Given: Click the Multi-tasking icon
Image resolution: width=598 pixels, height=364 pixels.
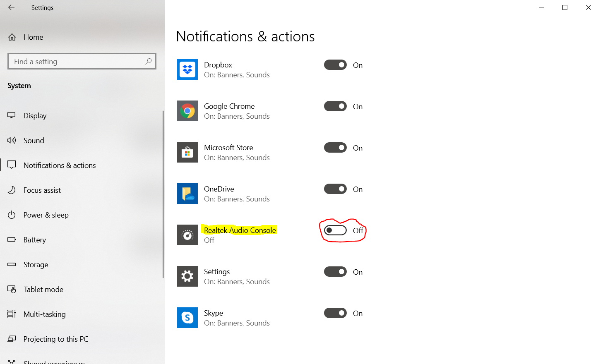Looking at the screenshot, I should coord(12,314).
